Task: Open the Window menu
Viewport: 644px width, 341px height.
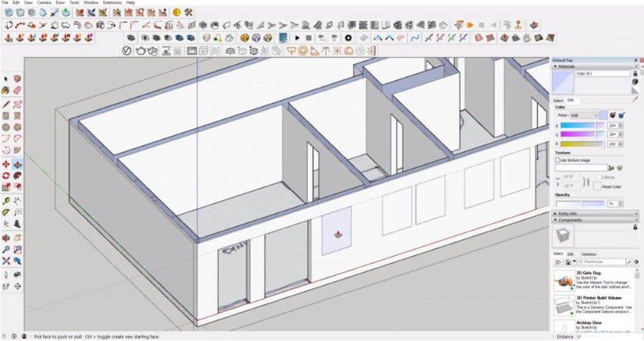Action: [x=91, y=2]
